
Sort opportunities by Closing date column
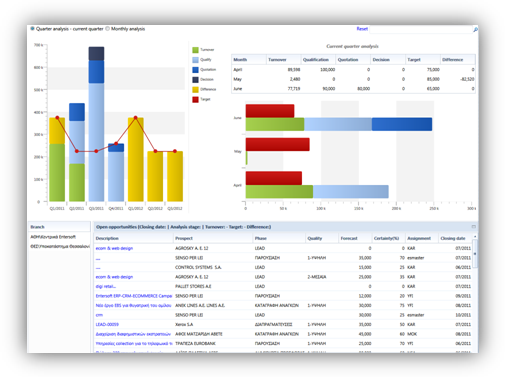456,238
